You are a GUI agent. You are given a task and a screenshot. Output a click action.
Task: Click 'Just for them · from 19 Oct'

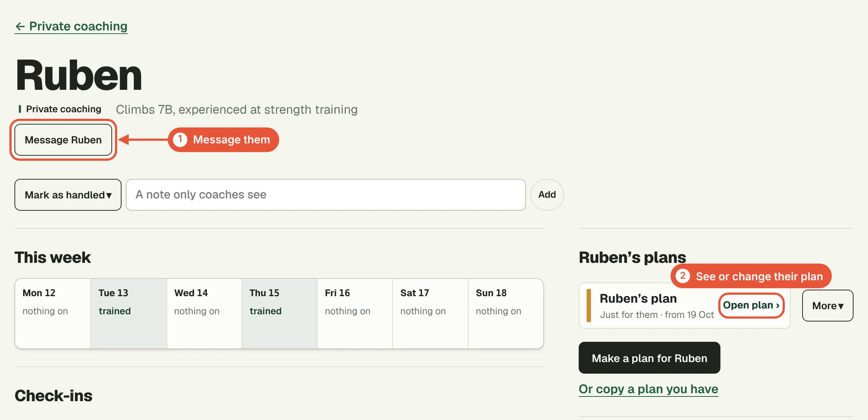coord(657,315)
